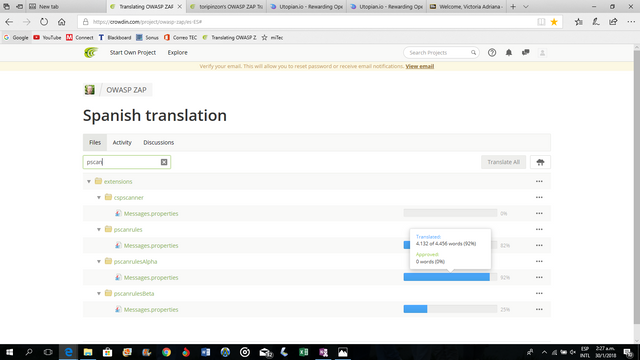Show hidden system tray icons chevron
The width and height of the screenshot is (640, 360).
point(544,352)
